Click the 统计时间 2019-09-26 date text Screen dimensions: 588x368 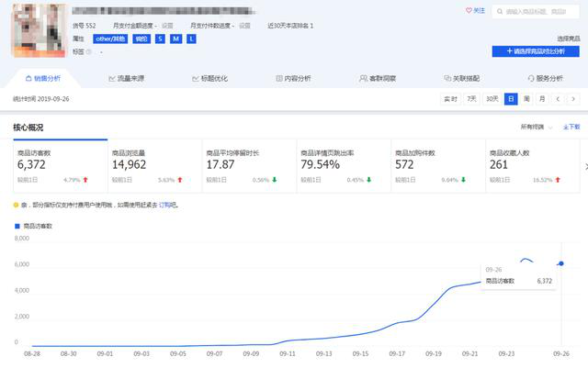(x=40, y=99)
